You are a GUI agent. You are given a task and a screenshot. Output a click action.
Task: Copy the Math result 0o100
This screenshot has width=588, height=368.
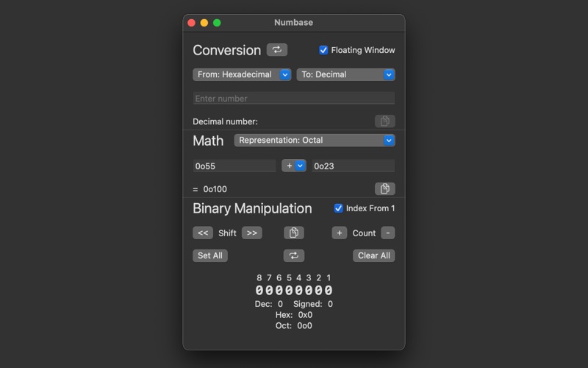pyautogui.click(x=384, y=188)
